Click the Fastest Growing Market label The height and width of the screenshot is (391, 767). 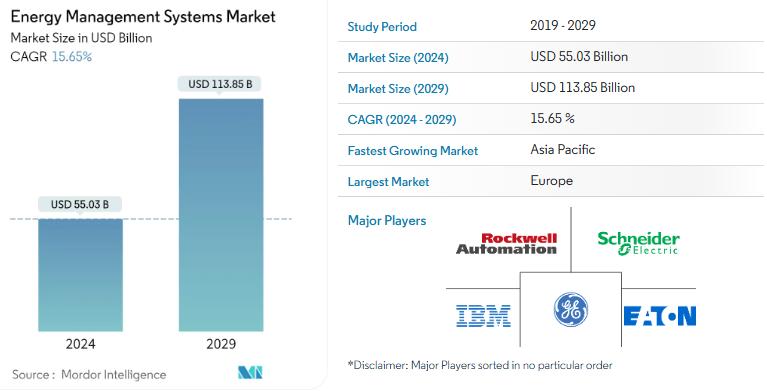click(413, 151)
